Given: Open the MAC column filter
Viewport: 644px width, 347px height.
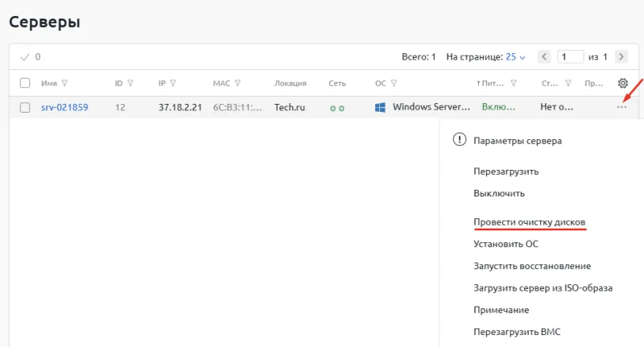Looking at the screenshot, I should click(x=237, y=83).
